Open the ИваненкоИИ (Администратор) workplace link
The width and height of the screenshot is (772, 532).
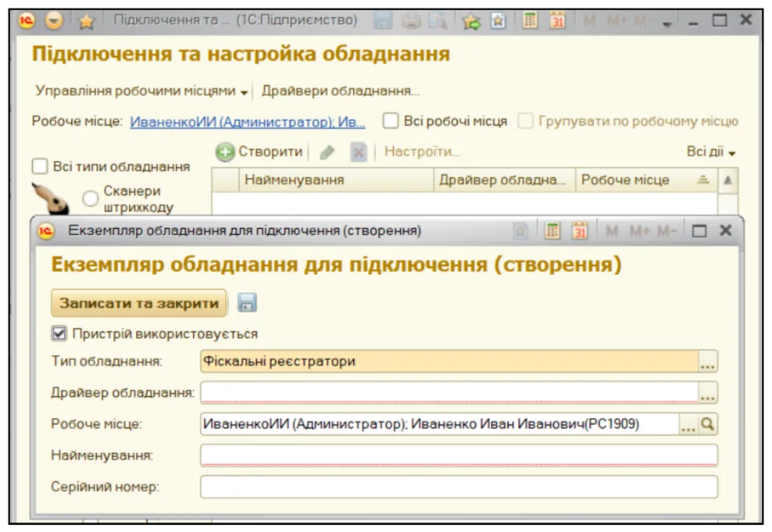[x=248, y=122]
